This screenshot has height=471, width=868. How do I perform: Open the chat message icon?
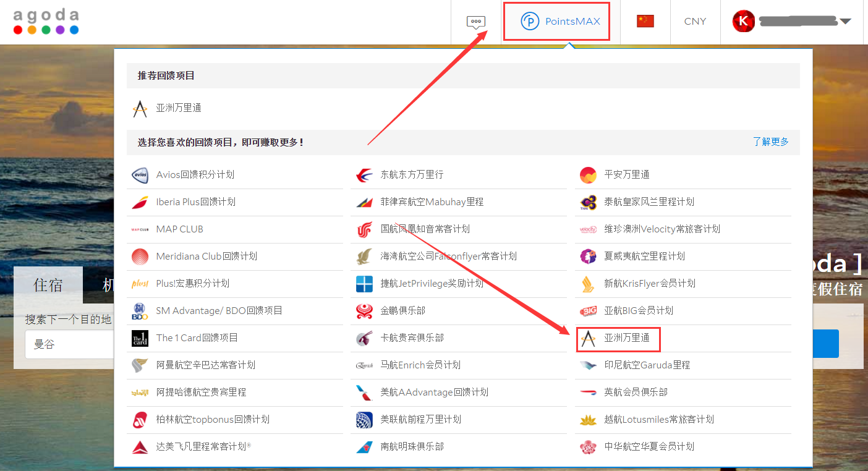pyautogui.click(x=475, y=22)
